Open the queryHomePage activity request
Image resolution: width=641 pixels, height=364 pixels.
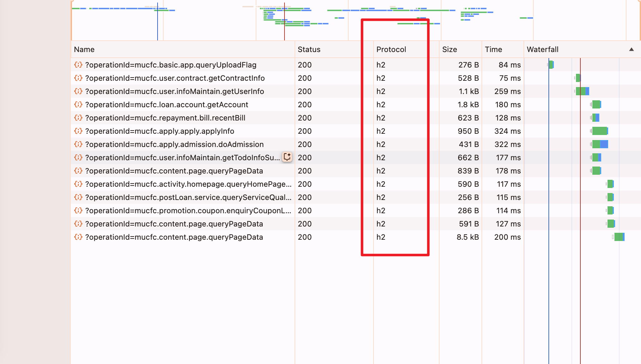coord(188,184)
